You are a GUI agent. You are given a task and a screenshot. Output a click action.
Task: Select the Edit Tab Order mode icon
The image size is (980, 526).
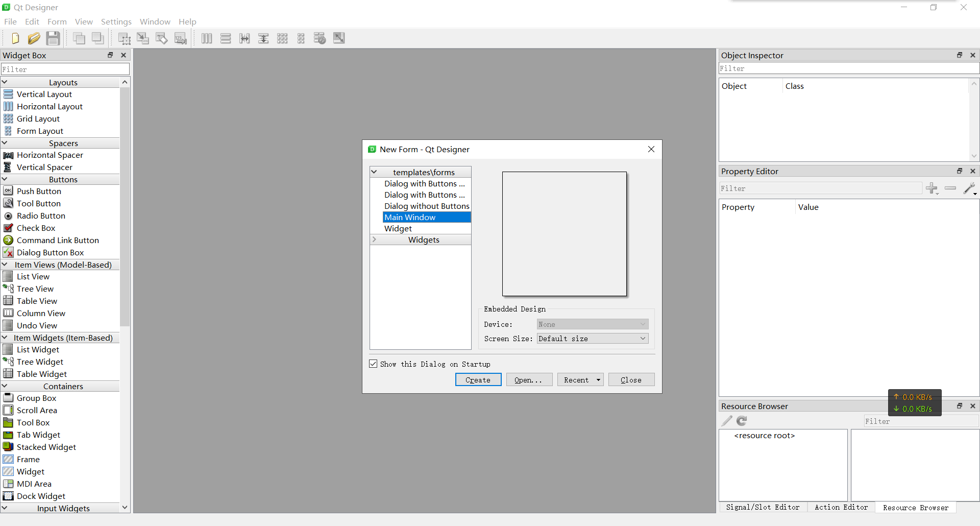[181, 38]
